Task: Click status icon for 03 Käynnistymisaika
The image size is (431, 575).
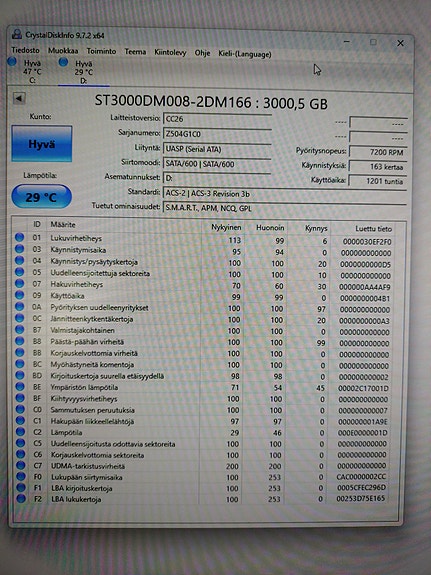Action: pyautogui.click(x=19, y=249)
